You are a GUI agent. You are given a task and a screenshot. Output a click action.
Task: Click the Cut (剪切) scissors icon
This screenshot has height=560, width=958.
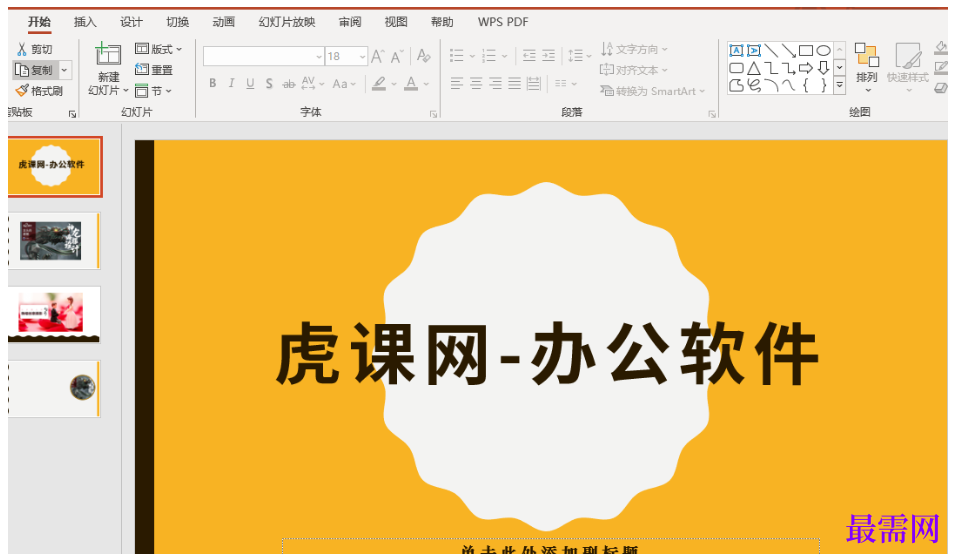[22, 49]
